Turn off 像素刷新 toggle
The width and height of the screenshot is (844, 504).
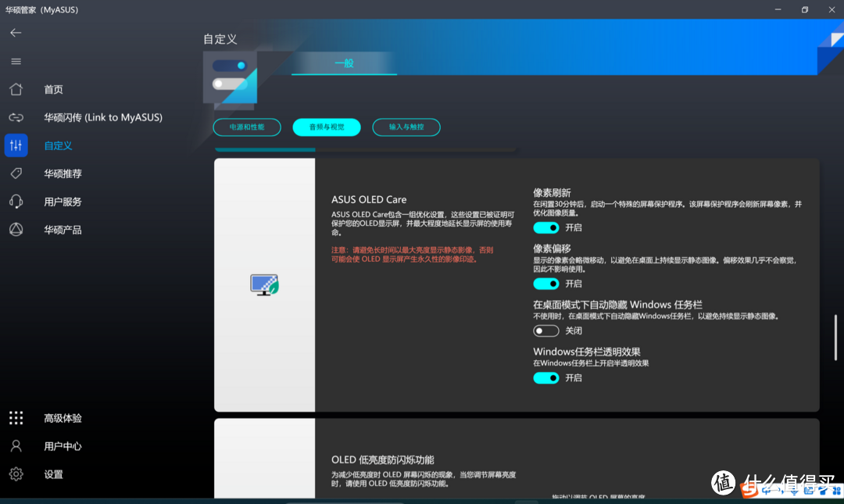tap(545, 227)
